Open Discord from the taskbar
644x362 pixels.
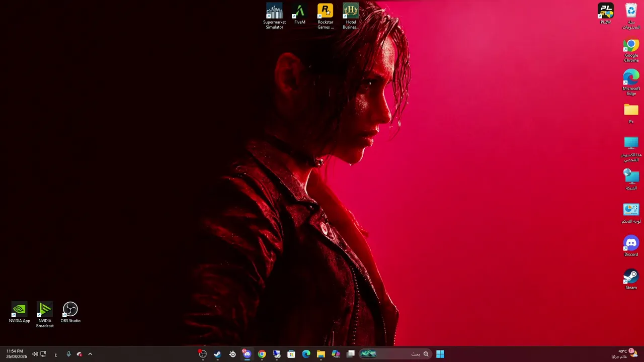coord(247,354)
